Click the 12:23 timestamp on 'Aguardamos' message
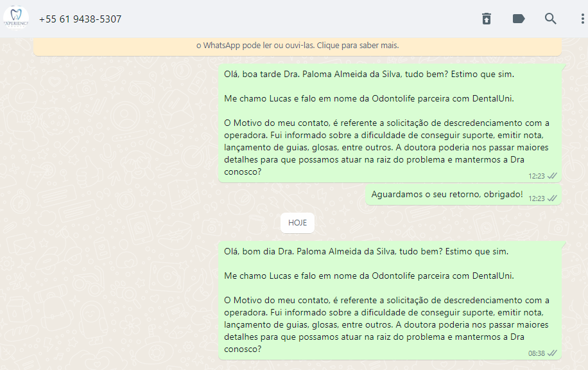588x370 pixels. 536,198
